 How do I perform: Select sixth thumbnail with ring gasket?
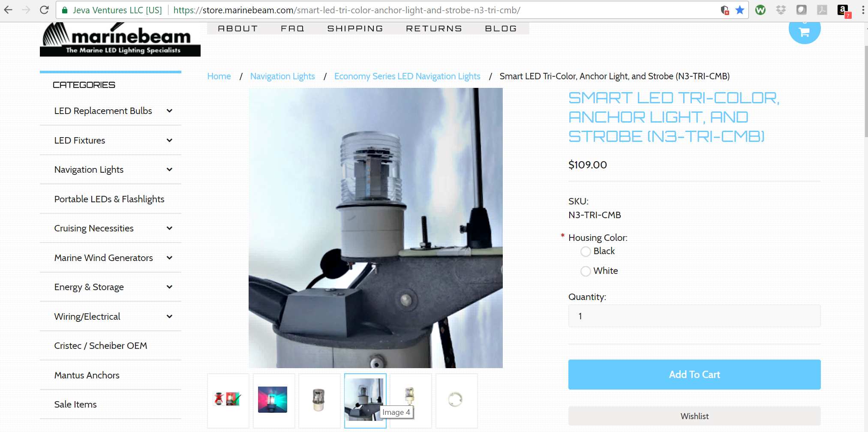(457, 400)
